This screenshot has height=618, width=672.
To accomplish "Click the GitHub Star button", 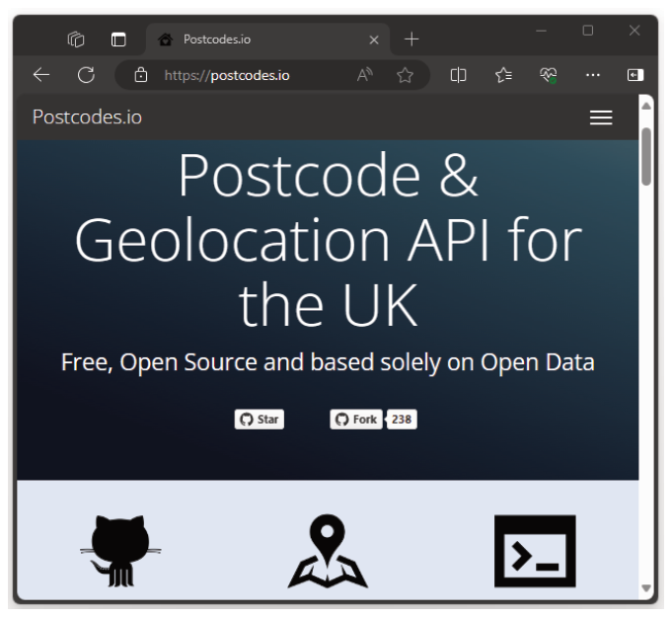I will pyautogui.click(x=260, y=419).
